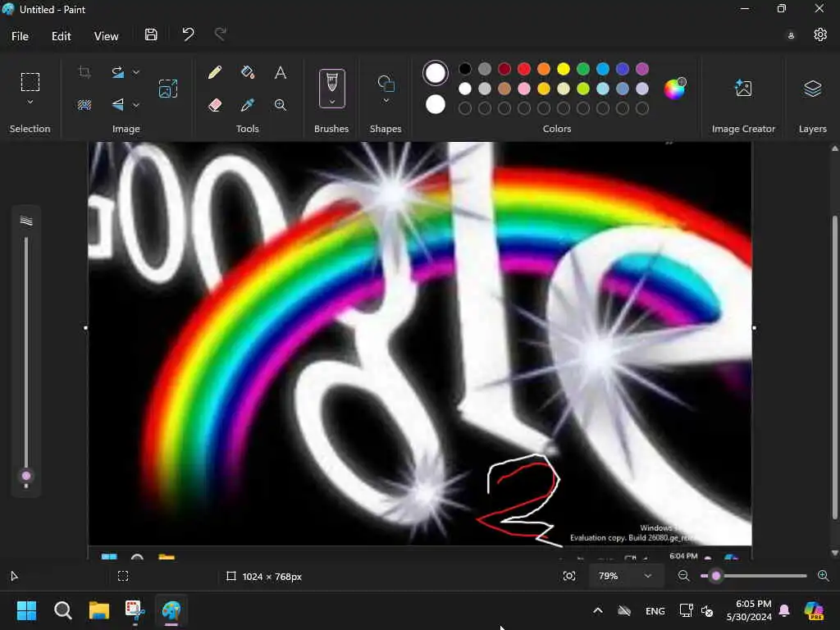The height and width of the screenshot is (630, 840).
Task: Pick the purple color swatch
Action: pyautogui.click(x=641, y=69)
